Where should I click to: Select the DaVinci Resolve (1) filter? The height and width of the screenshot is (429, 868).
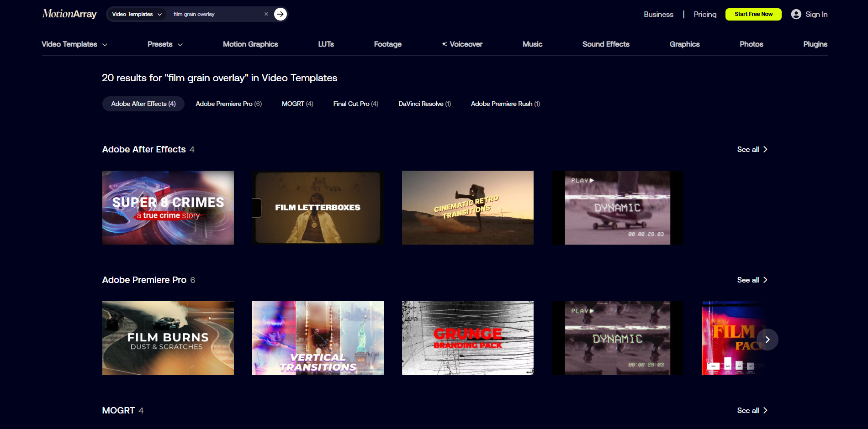click(x=425, y=104)
